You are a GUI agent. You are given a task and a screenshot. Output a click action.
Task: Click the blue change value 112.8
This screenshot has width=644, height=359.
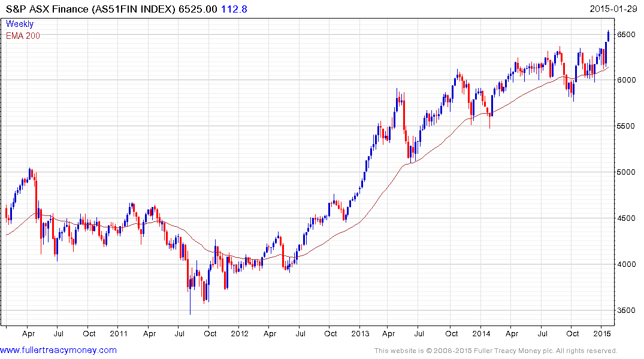(x=234, y=9)
